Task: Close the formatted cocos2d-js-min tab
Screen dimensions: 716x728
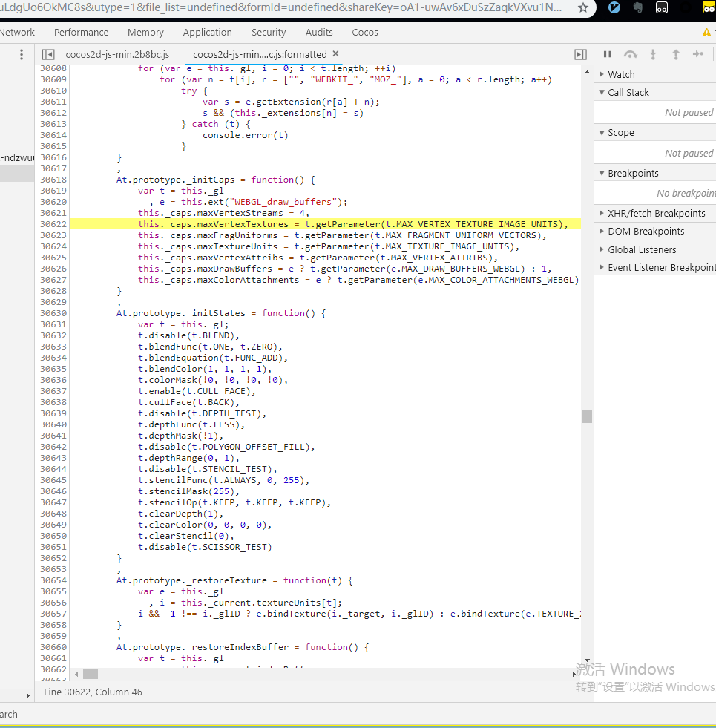Action: (x=335, y=53)
